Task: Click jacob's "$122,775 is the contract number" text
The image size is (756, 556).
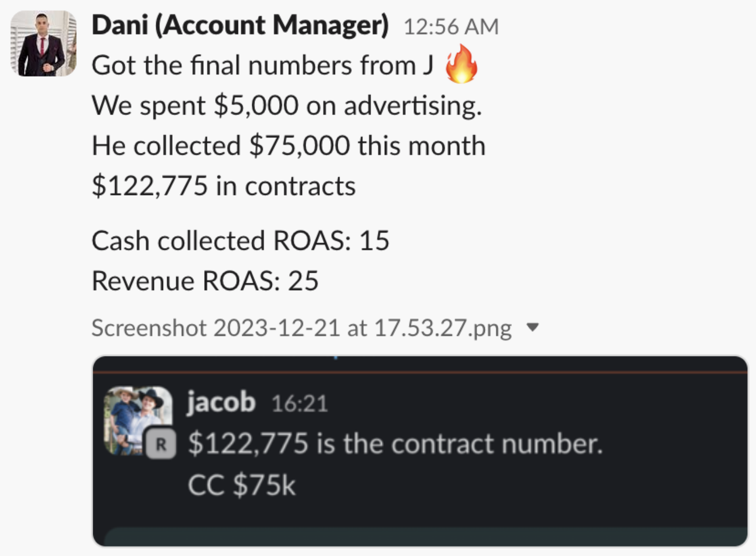Action: pyautogui.click(x=395, y=444)
